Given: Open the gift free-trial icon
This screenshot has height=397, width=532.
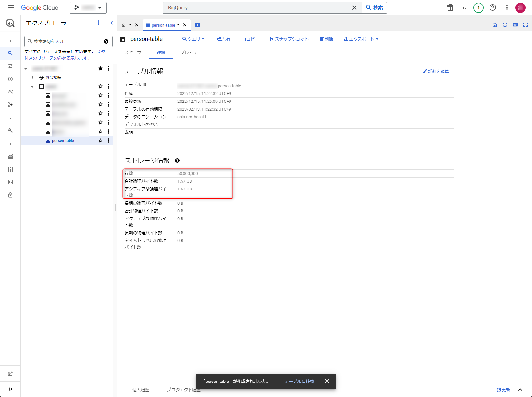Looking at the screenshot, I should tap(450, 7).
